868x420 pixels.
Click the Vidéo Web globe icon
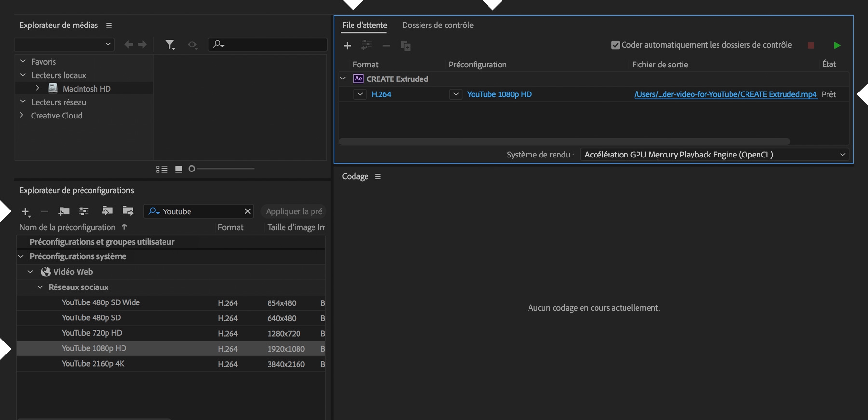click(x=46, y=272)
